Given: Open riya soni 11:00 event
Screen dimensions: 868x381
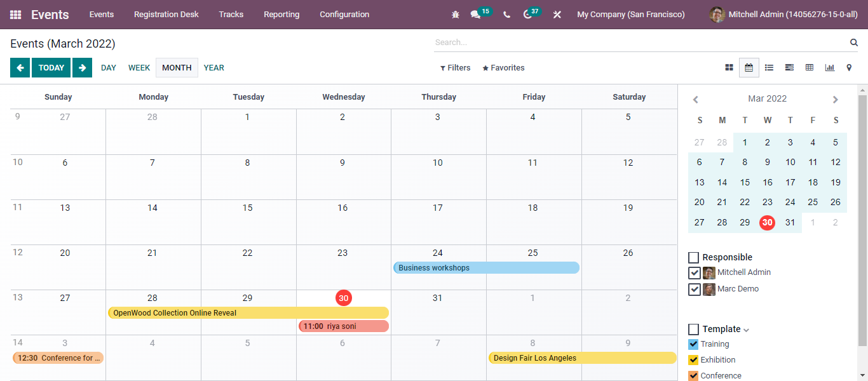Looking at the screenshot, I should tap(344, 326).
